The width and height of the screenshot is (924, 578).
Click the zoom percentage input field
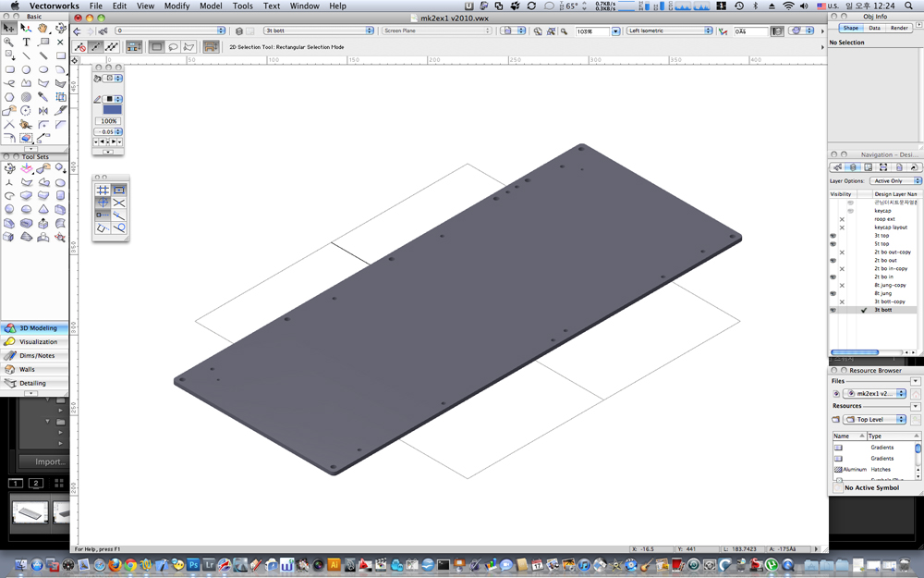tap(592, 31)
